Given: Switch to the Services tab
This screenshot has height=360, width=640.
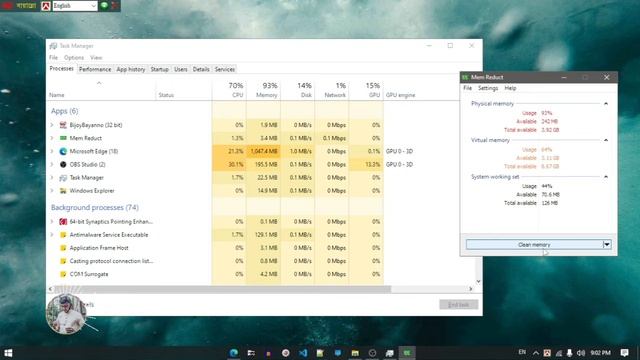Looking at the screenshot, I should [225, 69].
